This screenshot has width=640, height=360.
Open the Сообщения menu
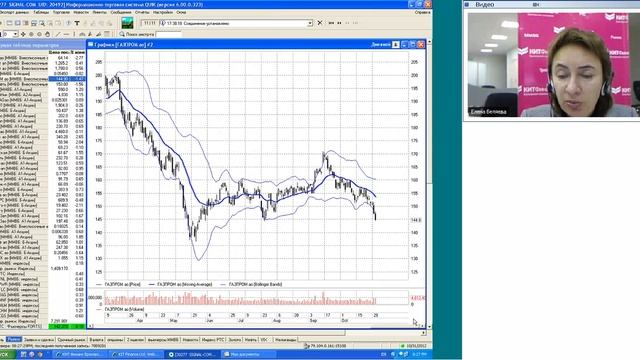coord(121,12)
